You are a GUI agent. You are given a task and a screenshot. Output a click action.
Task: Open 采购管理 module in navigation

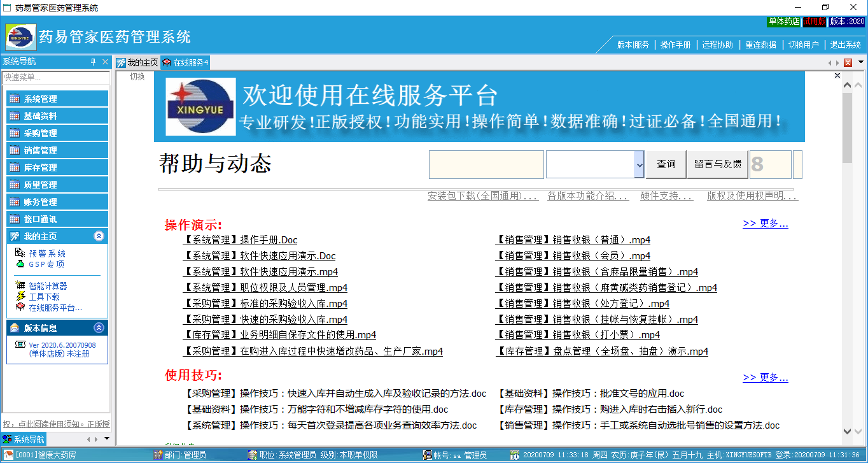57,133
